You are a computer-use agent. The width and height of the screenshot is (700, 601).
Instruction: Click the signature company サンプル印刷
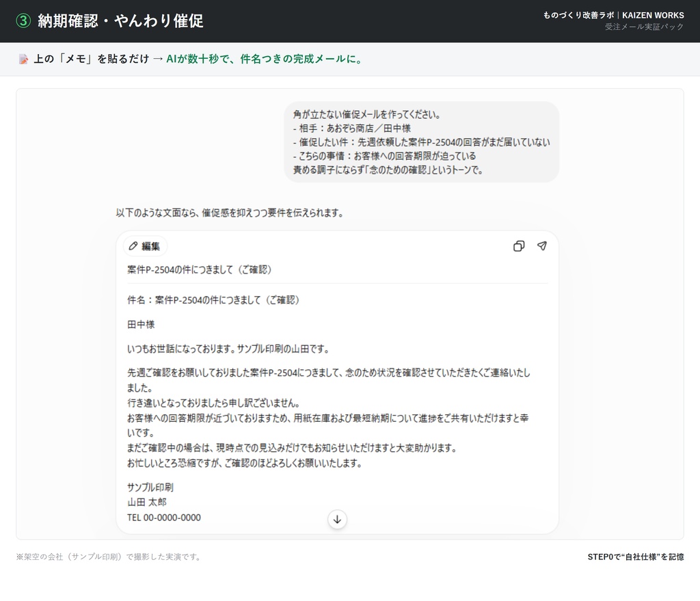point(150,487)
